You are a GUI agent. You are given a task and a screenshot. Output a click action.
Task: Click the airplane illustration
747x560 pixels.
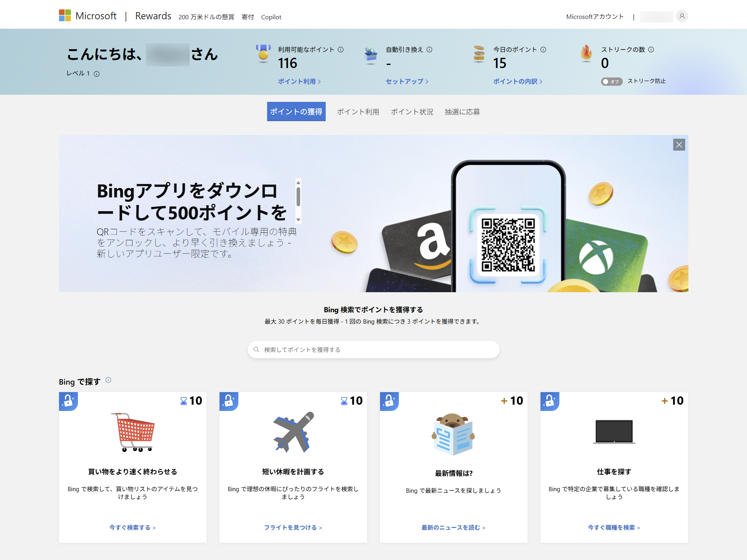point(293,432)
